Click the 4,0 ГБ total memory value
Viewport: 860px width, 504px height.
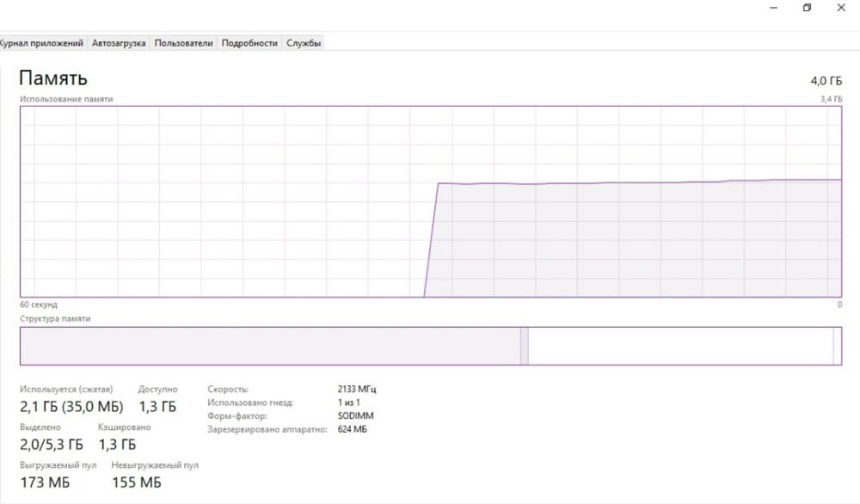826,81
